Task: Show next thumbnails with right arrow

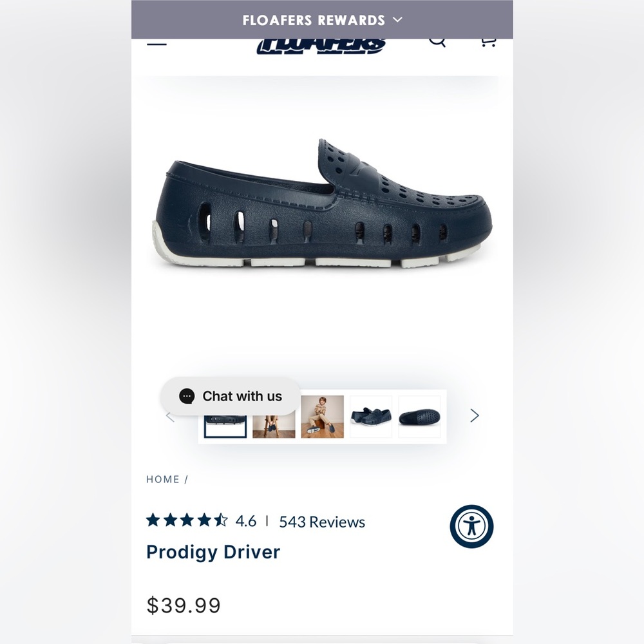Action: [x=475, y=415]
